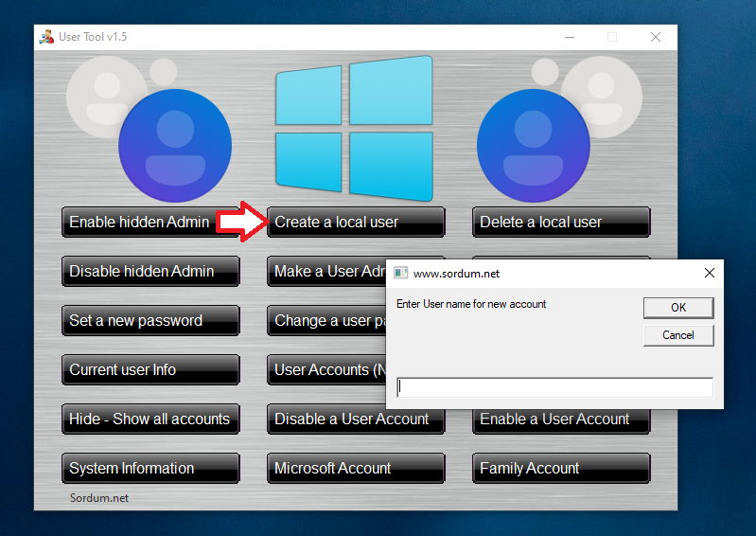Open User Accounts button

[326, 369]
